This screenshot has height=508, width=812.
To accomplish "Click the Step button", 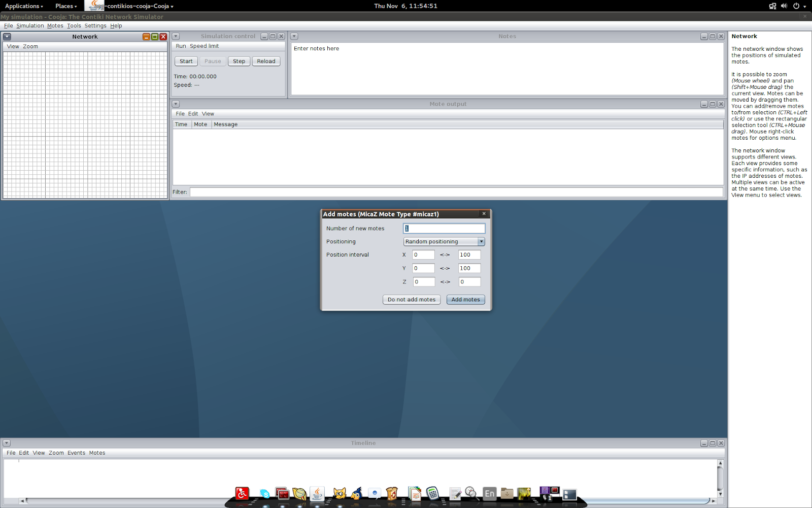I will point(239,61).
